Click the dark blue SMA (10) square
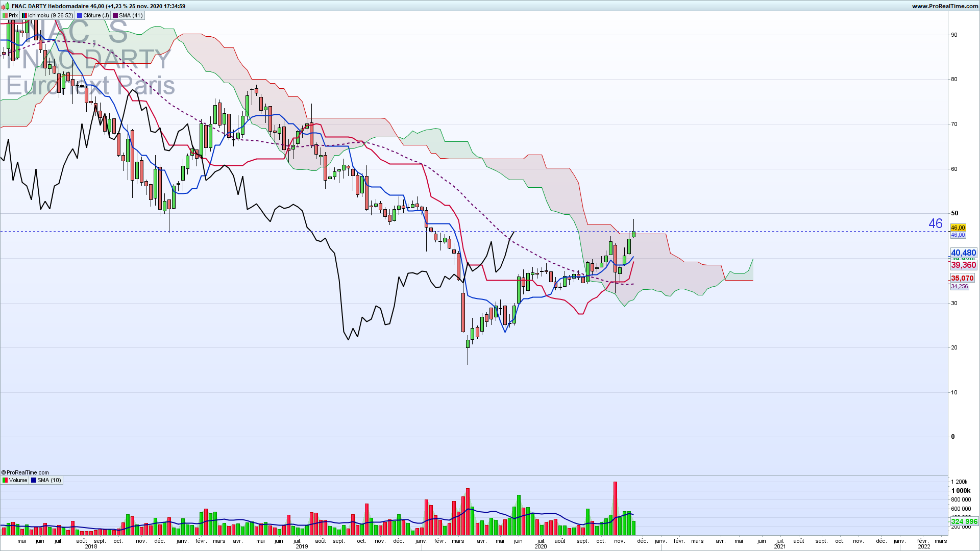 pos(34,481)
